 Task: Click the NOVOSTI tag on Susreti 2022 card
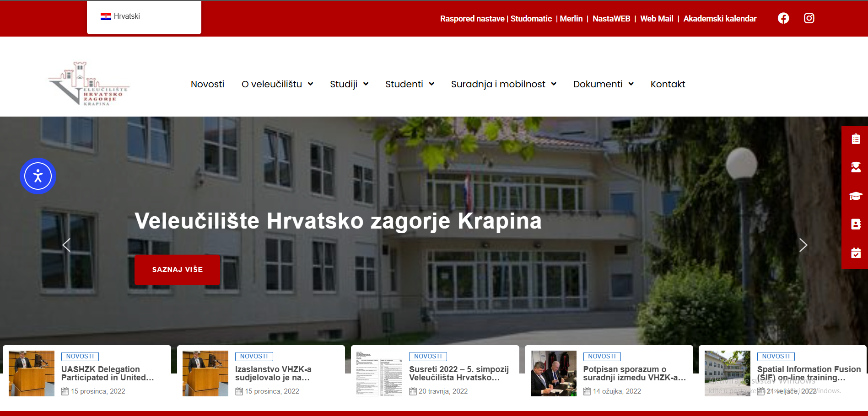pos(428,356)
